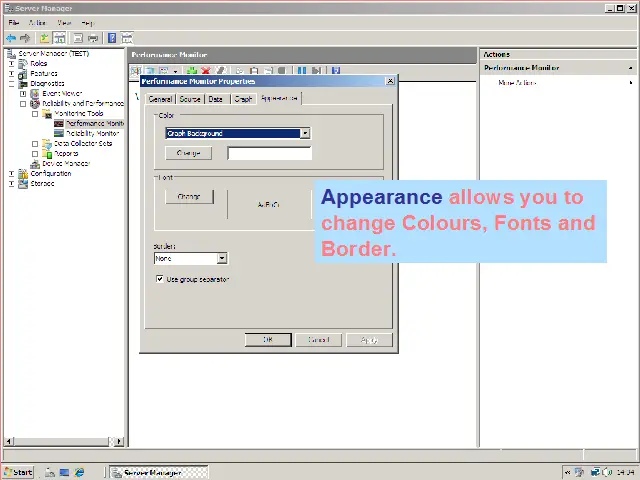This screenshot has height=480, width=640.
Task: Click the Change button under Color
Action: [x=188, y=153]
